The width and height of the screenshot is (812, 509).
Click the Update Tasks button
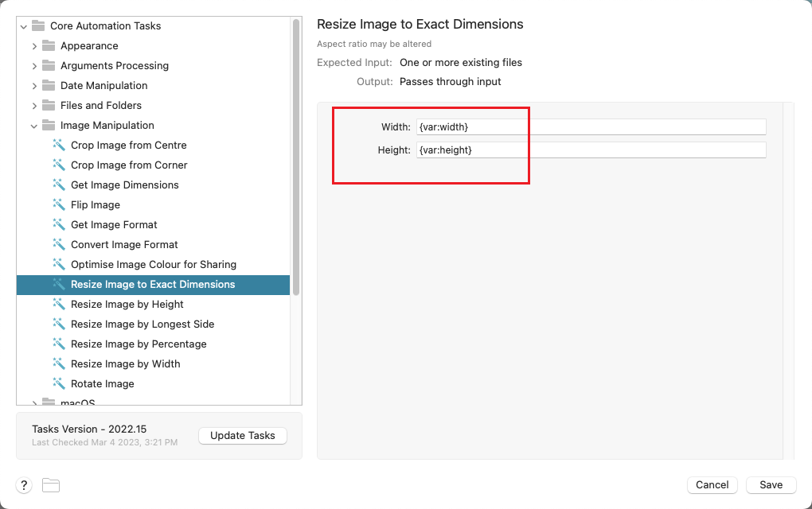point(242,436)
